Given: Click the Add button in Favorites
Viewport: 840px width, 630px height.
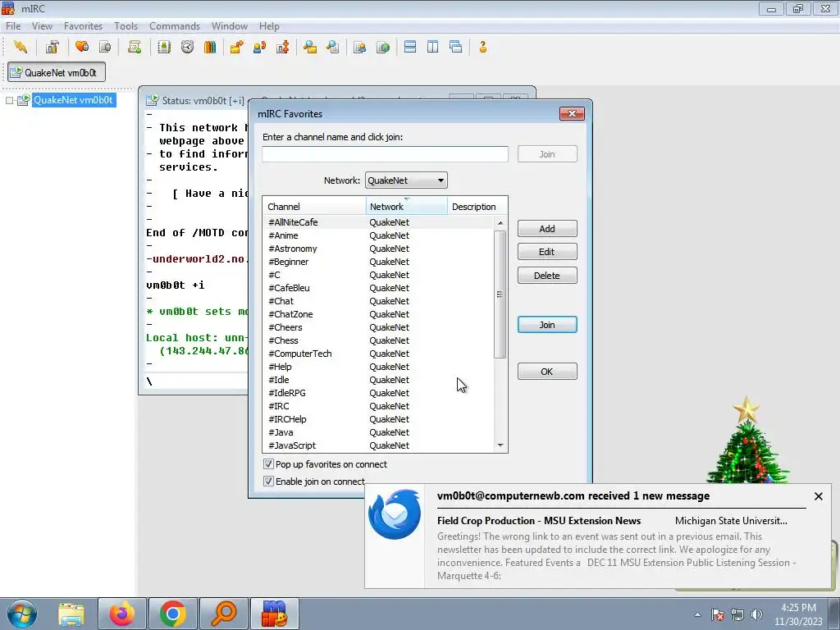Looking at the screenshot, I should (x=547, y=229).
